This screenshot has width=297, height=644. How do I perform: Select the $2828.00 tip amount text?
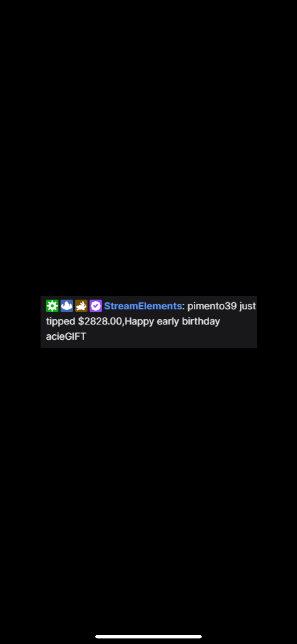tap(100, 321)
